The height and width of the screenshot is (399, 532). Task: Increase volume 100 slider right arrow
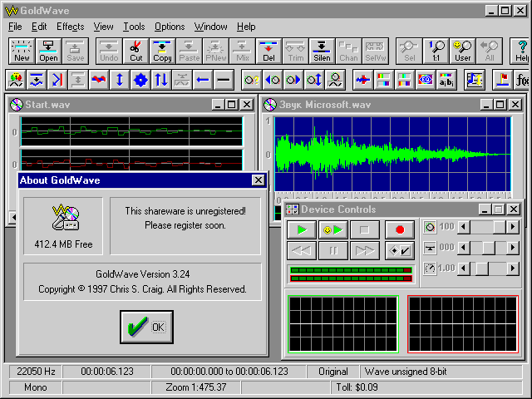(x=513, y=227)
